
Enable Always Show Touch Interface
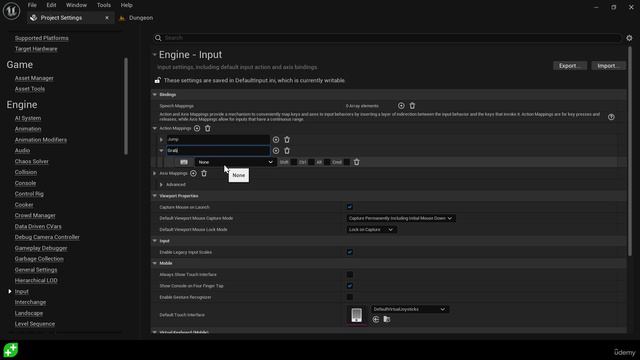[x=350, y=275]
